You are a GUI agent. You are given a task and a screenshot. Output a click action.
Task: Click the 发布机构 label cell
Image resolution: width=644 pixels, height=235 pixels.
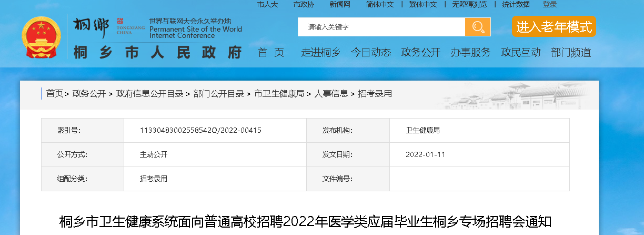tap(348, 130)
